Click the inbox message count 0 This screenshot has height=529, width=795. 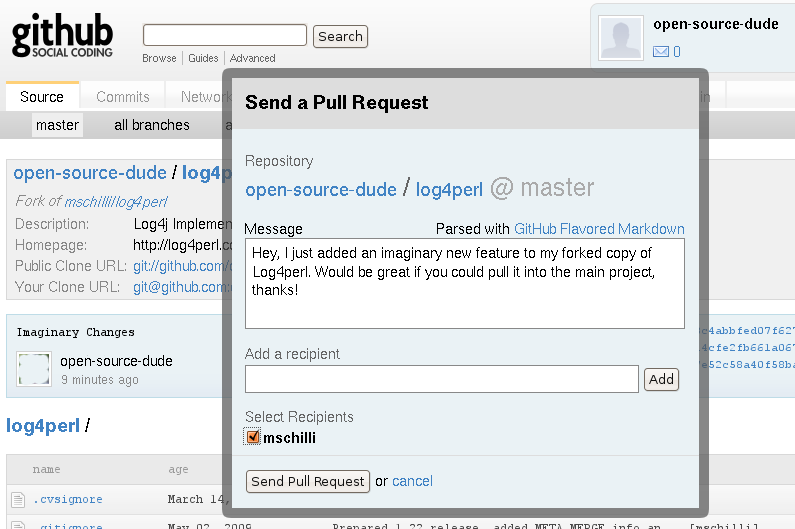coord(676,51)
